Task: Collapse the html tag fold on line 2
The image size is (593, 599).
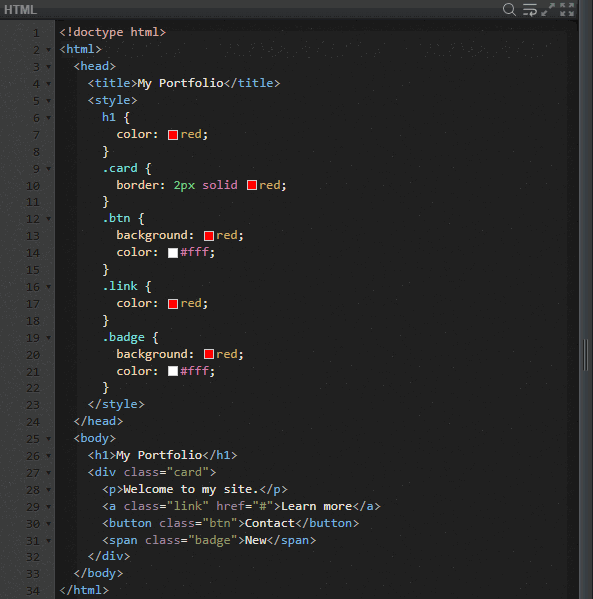Action: coord(49,50)
